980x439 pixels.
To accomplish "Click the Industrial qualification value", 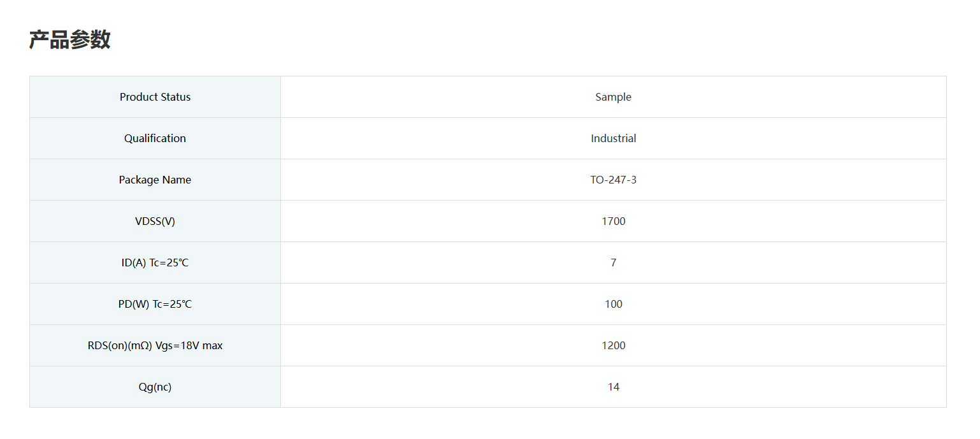I will (x=613, y=138).
